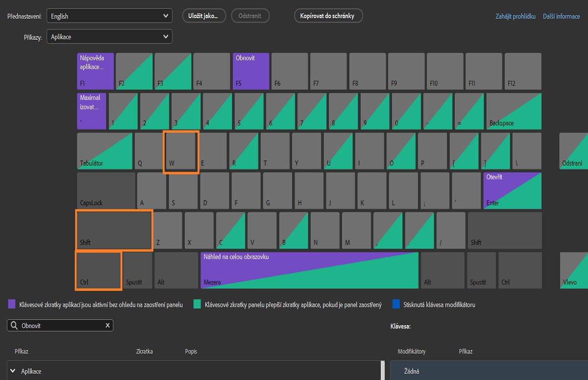Clear the search with the X icon
The width and height of the screenshot is (588, 380).
[108, 326]
